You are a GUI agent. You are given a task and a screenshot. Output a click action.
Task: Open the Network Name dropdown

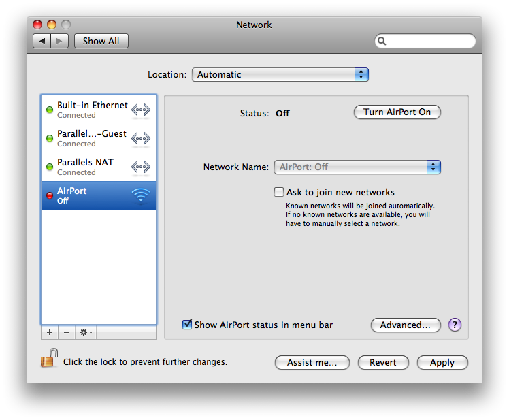point(357,167)
